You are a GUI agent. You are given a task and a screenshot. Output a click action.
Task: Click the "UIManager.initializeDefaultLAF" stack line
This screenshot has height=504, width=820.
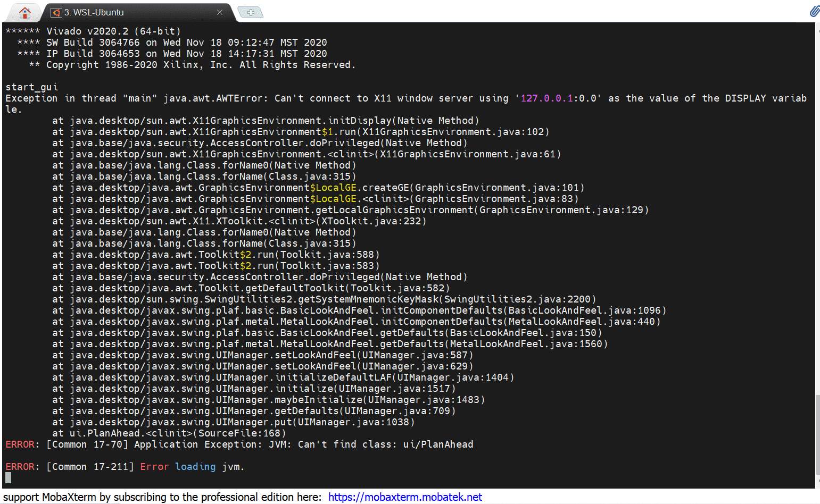pos(283,377)
